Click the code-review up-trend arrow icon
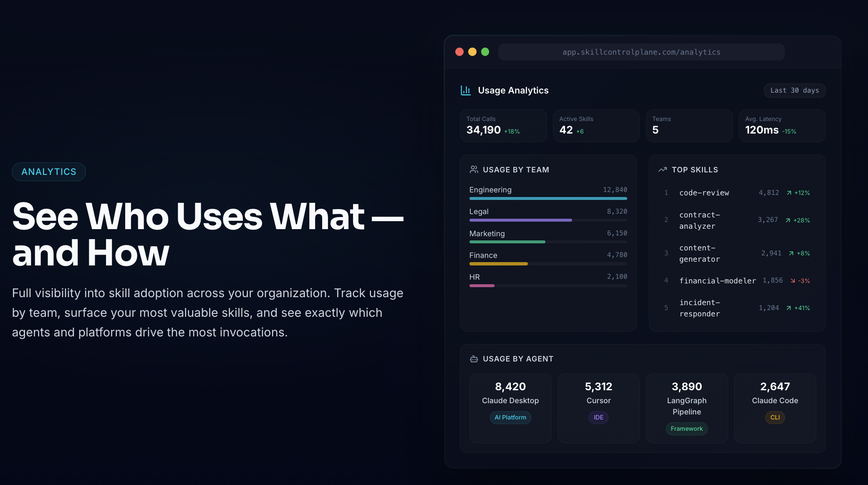 (x=789, y=193)
